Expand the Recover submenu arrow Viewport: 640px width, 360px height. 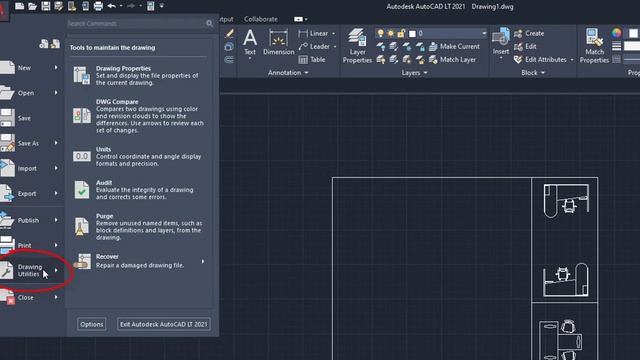click(203, 261)
